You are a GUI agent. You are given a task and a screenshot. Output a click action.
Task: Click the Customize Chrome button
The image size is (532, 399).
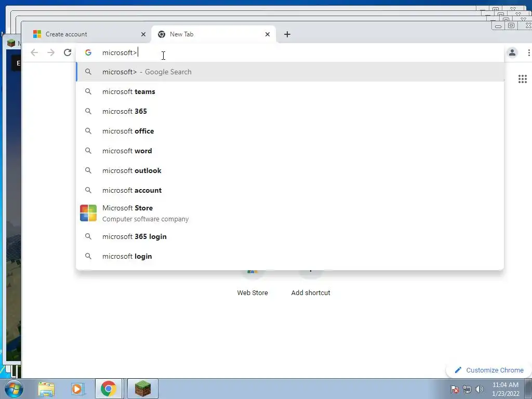click(489, 370)
